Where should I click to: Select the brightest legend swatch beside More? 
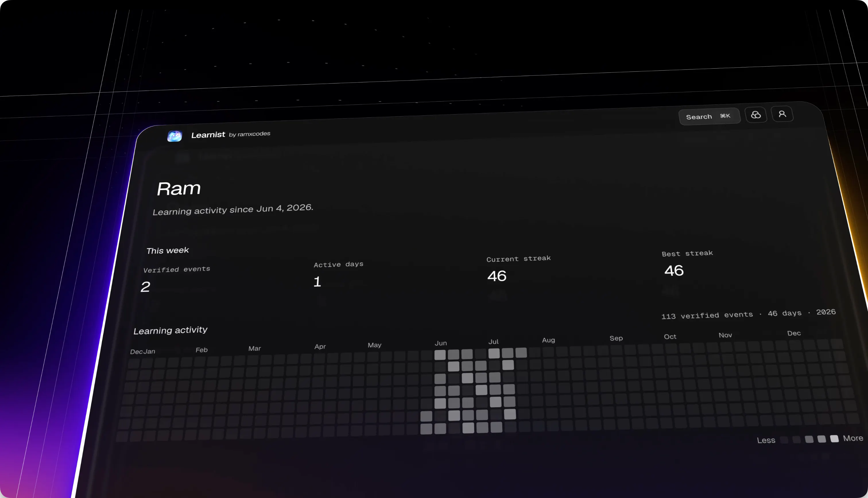pyautogui.click(x=834, y=439)
